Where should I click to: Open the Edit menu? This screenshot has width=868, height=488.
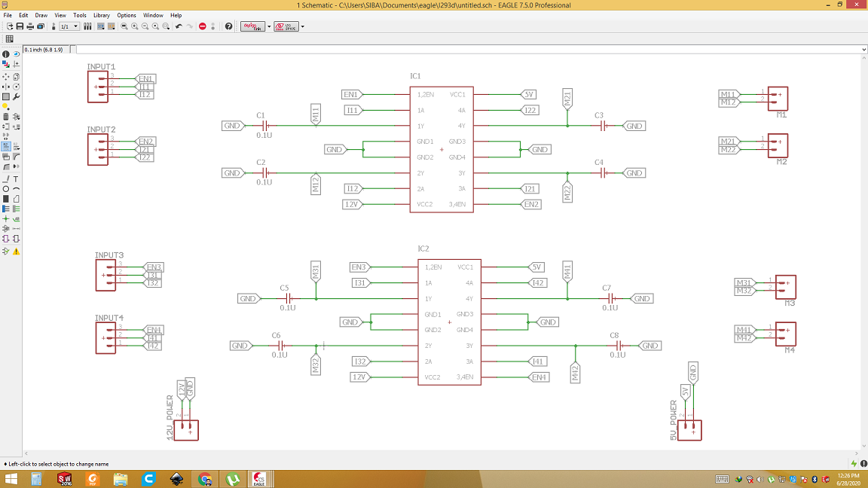tap(23, 15)
